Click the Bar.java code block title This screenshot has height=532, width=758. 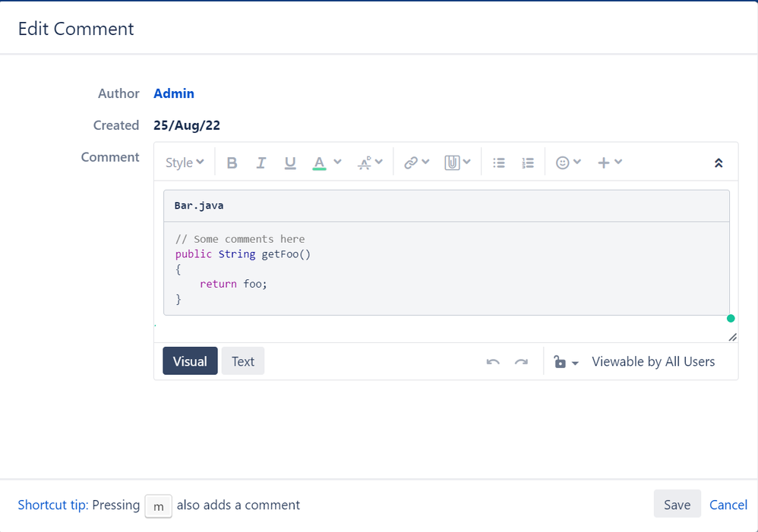point(199,206)
